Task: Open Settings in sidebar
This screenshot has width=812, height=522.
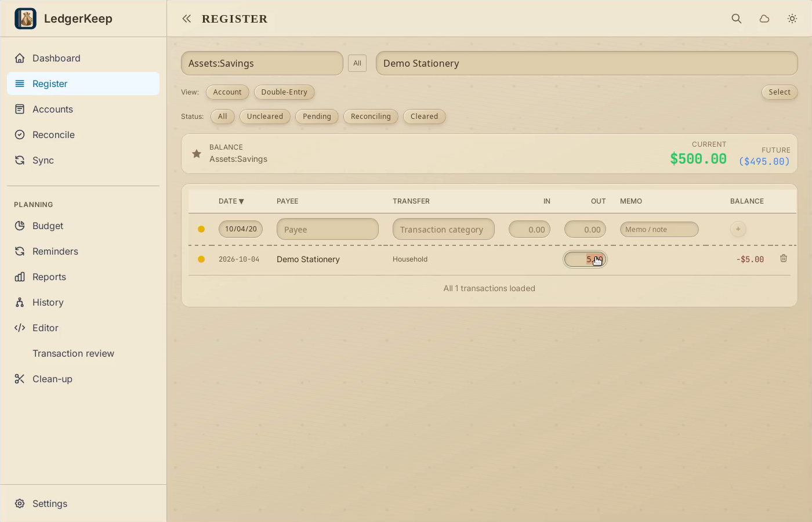Action: 83,503
